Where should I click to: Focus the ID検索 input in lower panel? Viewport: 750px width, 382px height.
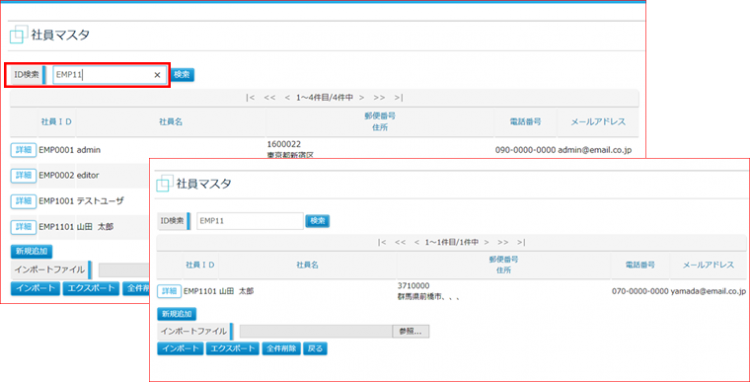250,221
